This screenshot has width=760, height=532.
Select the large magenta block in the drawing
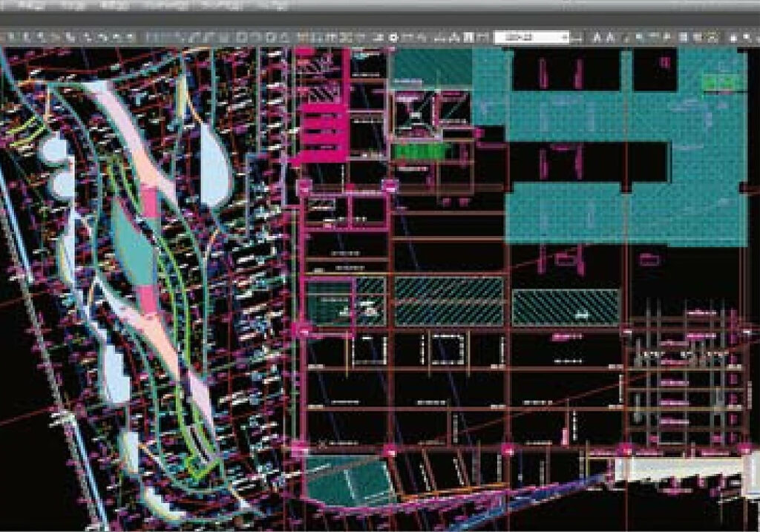click(322, 132)
